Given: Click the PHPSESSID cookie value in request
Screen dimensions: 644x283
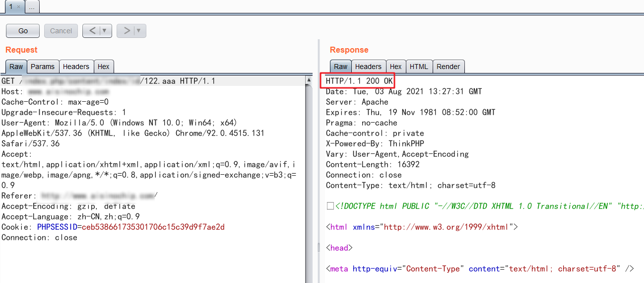Looking at the screenshot, I should (153, 227).
